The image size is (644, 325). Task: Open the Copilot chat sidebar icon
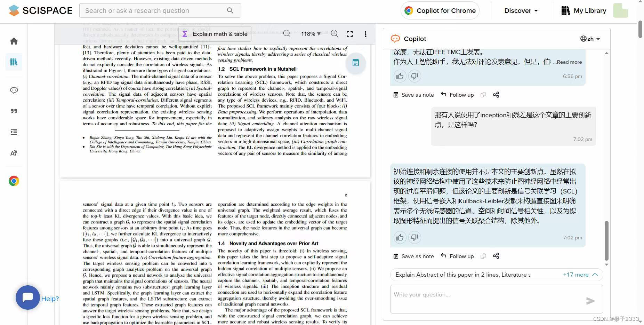14,90
